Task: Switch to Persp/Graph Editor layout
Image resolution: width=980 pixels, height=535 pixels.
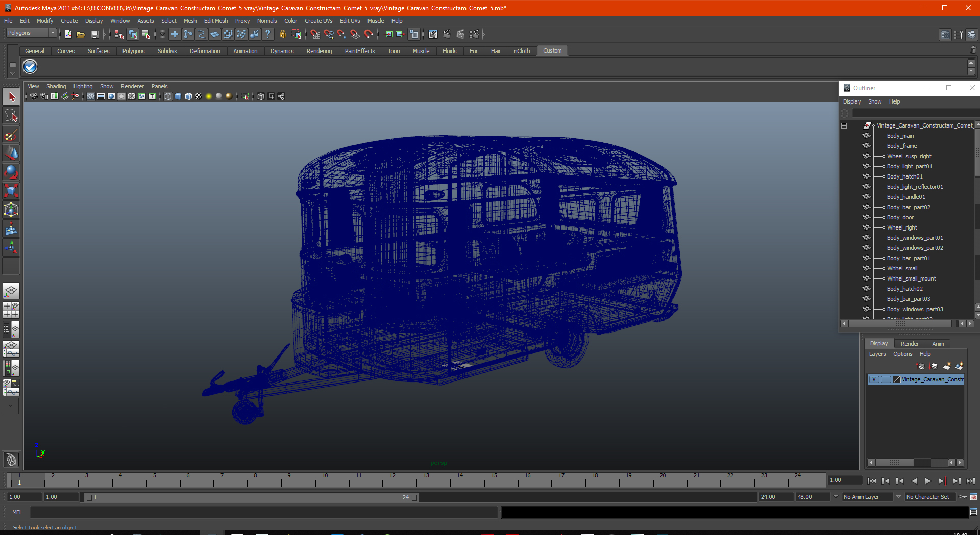Action: tap(11, 349)
